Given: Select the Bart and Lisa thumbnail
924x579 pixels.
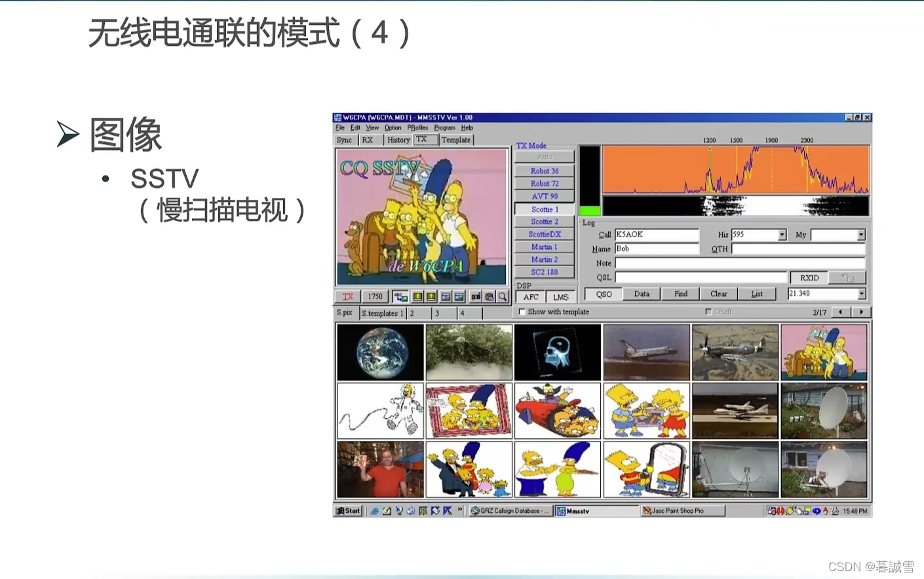Looking at the screenshot, I should 647,411.
